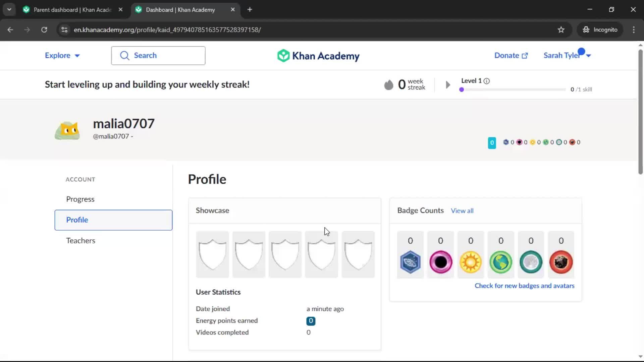This screenshot has width=644, height=362.
Task: Open a new browser tab
Action: pos(250,10)
